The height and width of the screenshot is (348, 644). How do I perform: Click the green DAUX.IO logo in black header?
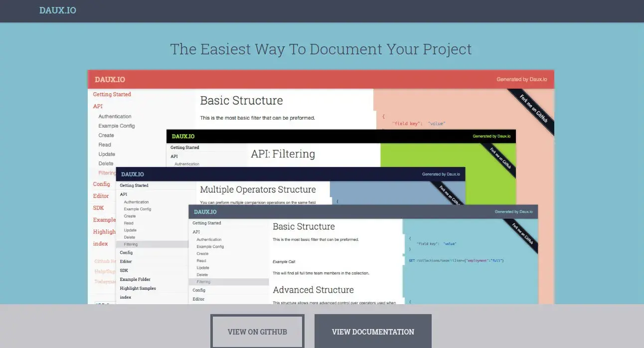[x=183, y=136]
